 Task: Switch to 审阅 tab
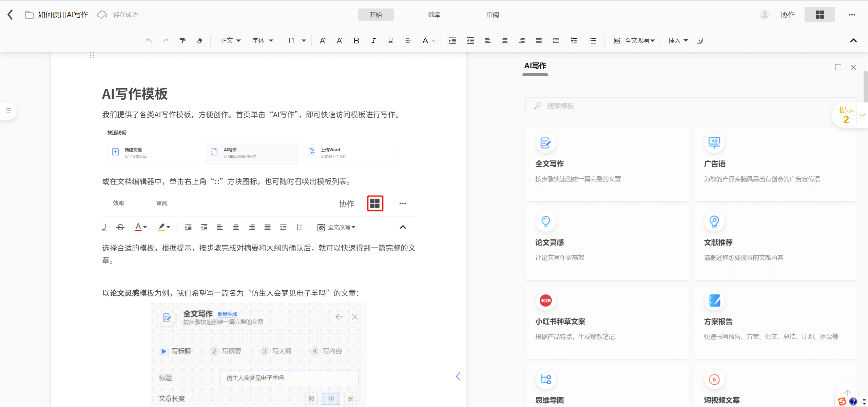[x=493, y=15]
